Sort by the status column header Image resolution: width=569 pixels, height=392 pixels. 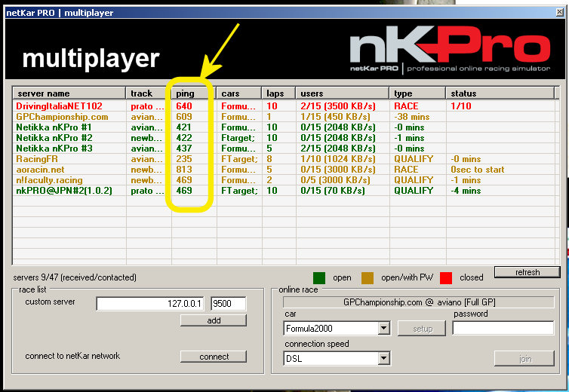click(x=500, y=93)
